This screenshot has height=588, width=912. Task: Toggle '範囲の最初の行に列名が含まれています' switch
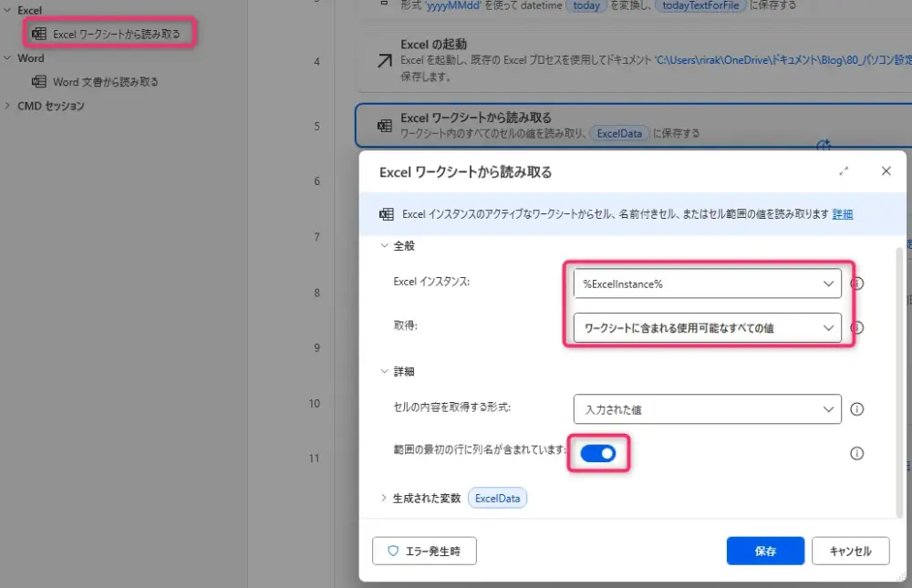[x=598, y=453]
